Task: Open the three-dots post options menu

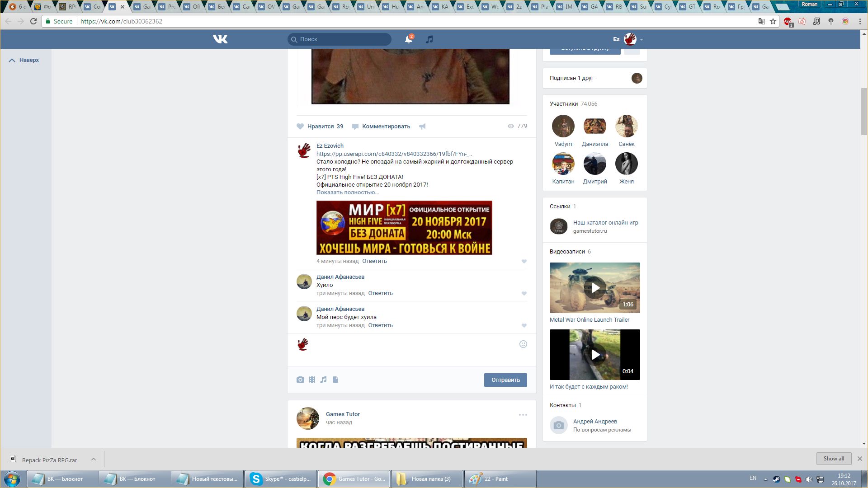Action: (x=523, y=415)
